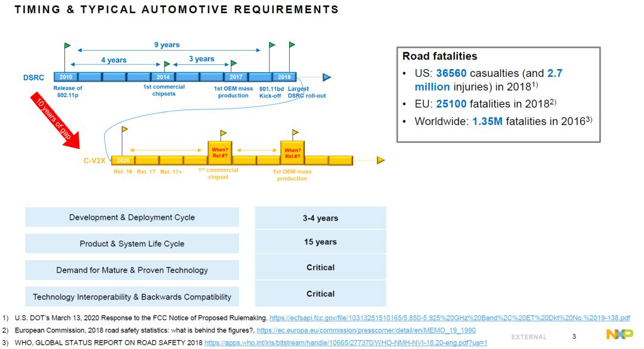Select the 2020 block on C-V2X timeline
The image size is (644, 349).
(123, 160)
